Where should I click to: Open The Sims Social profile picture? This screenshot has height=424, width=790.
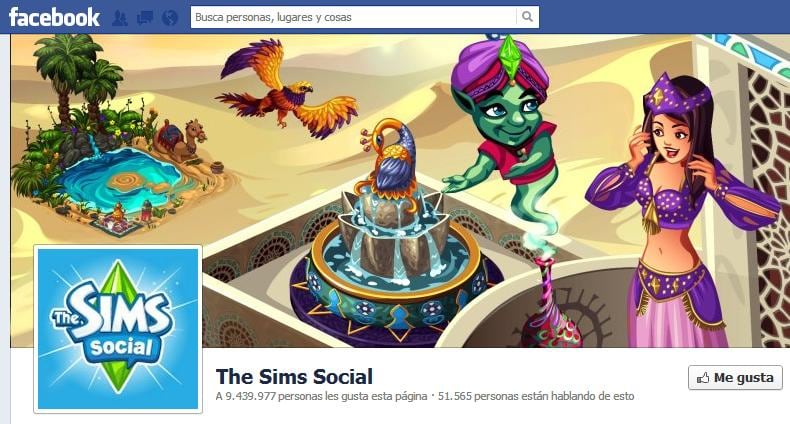pos(118,329)
